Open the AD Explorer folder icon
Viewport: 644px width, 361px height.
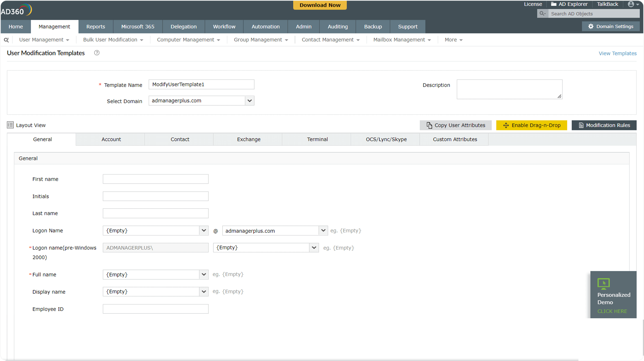click(x=553, y=4)
